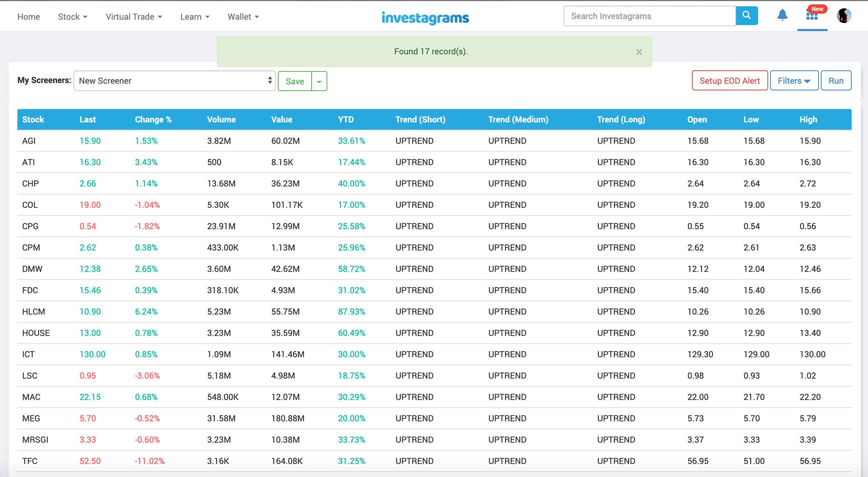868x477 pixels.
Task: Select the MEG ticker
Action: tap(31, 418)
